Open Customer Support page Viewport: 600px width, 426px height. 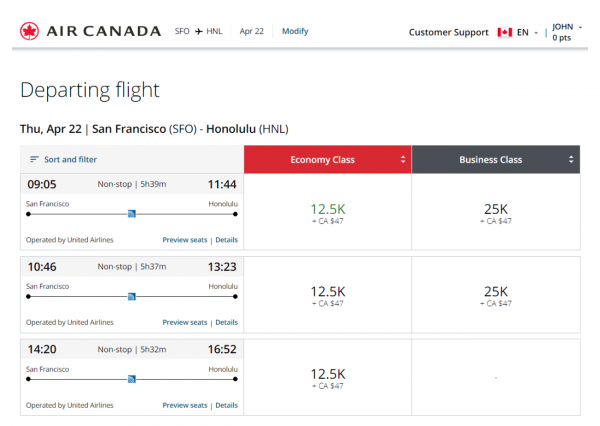(448, 32)
